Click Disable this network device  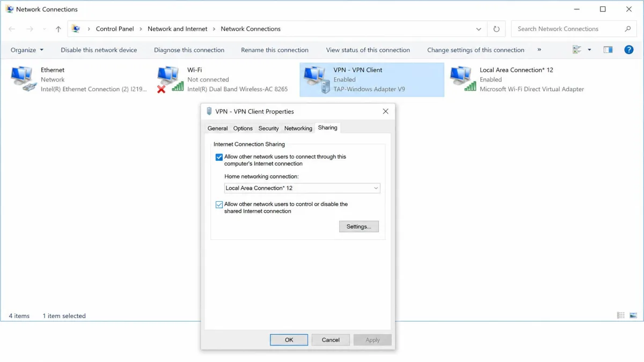coord(99,50)
